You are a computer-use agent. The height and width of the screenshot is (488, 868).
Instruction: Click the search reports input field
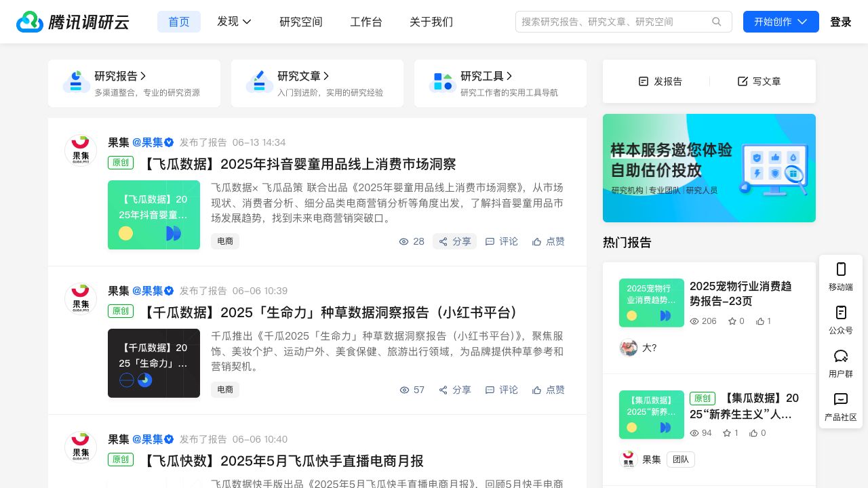(614, 22)
